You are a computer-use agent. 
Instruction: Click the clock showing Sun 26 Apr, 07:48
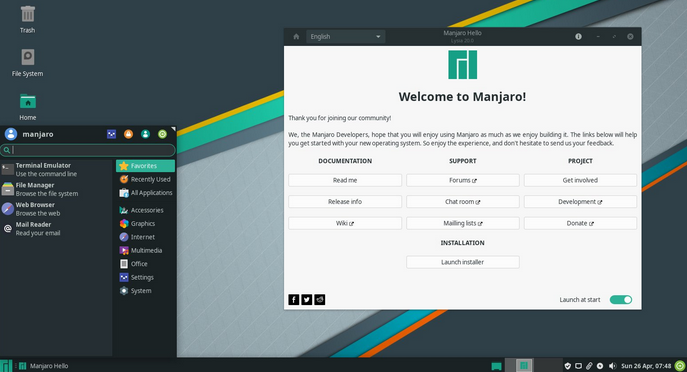pos(646,366)
